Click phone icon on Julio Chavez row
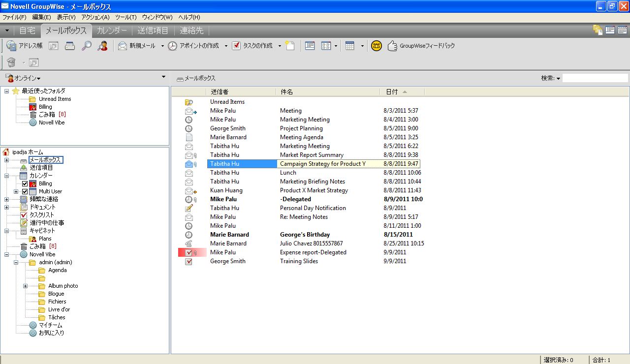The width and height of the screenshot is (630, 364). 189,243
